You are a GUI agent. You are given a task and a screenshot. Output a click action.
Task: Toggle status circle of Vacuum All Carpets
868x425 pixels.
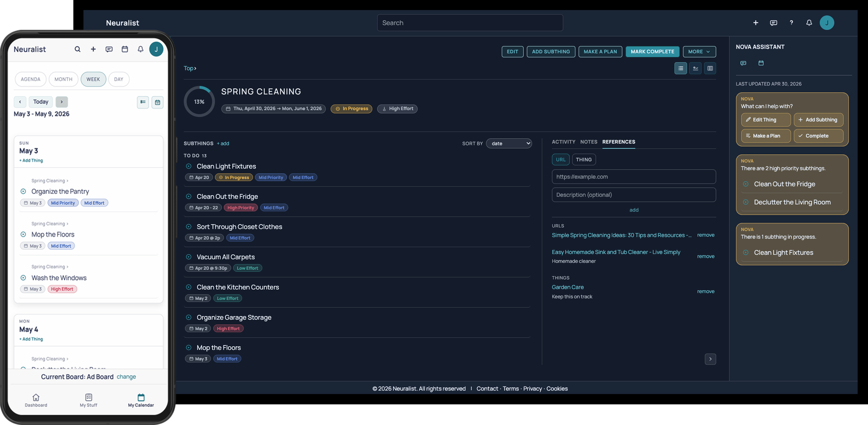(189, 257)
